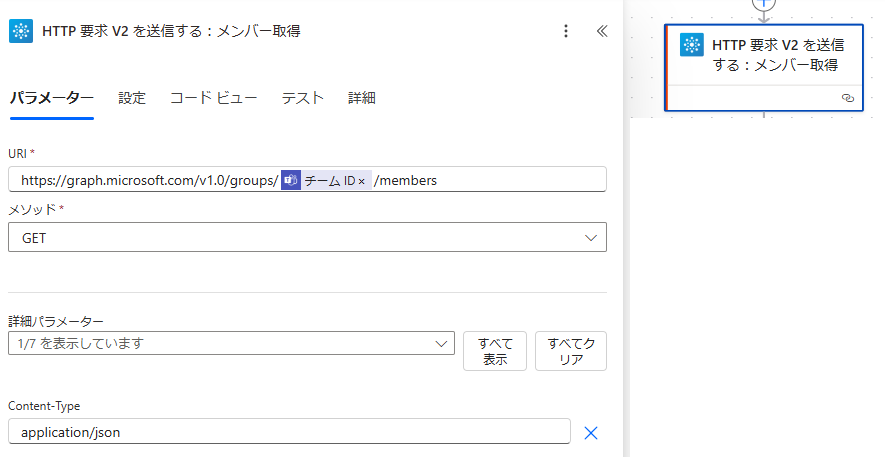The height and width of the screenshot is (457, 885).
Task: Open the テスト tab
Action: click(x=303, y=98)
